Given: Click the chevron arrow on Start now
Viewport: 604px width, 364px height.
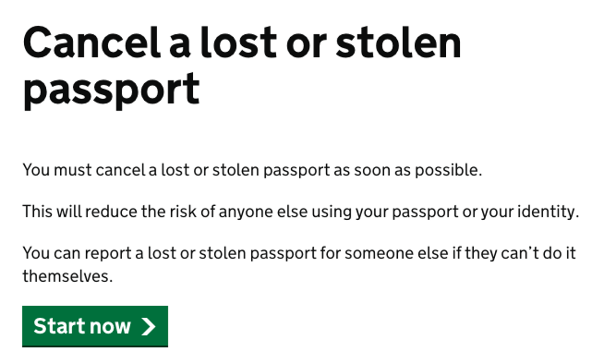Looking at the screenshot, I should tap(148, 326).
